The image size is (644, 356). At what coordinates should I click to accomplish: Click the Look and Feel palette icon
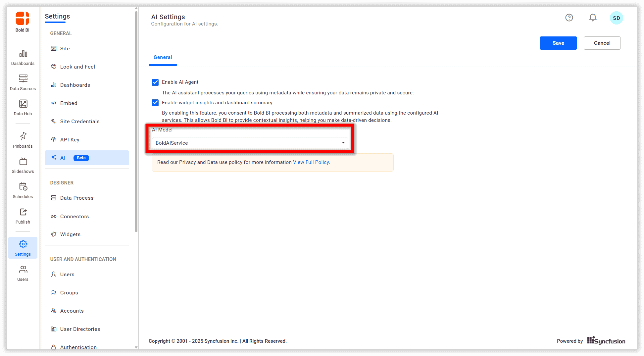54,67
